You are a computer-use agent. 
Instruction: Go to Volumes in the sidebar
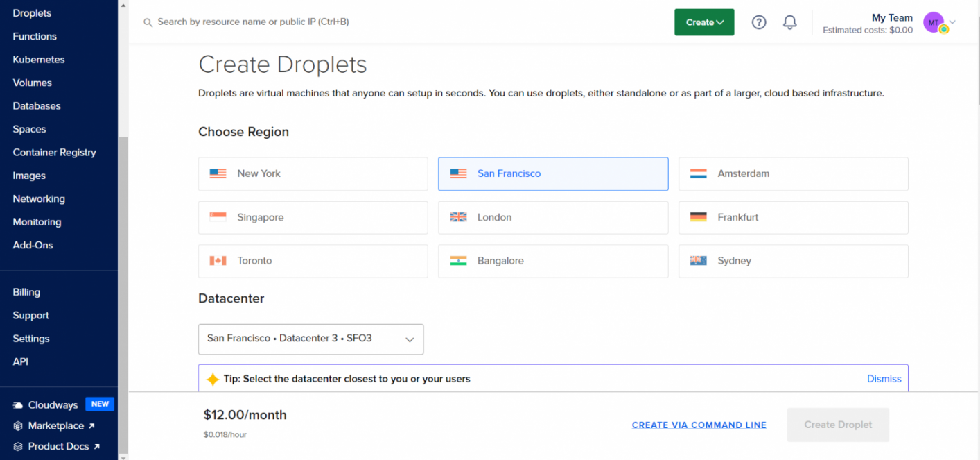tap(32, 83)
